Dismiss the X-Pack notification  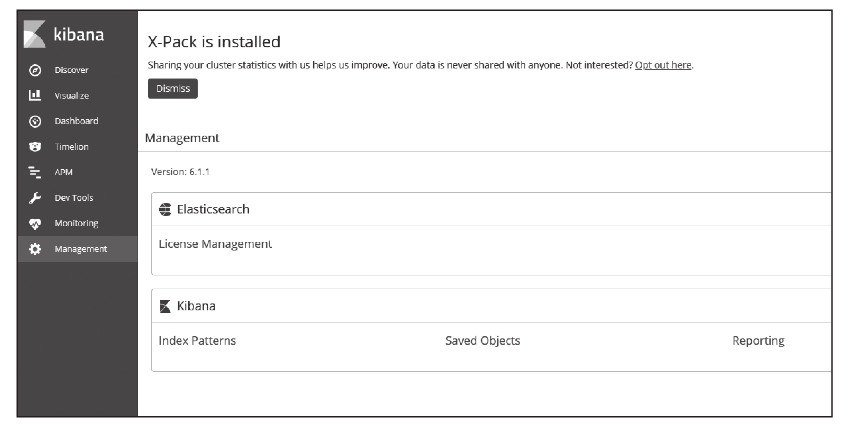click(x=173, y=89)
